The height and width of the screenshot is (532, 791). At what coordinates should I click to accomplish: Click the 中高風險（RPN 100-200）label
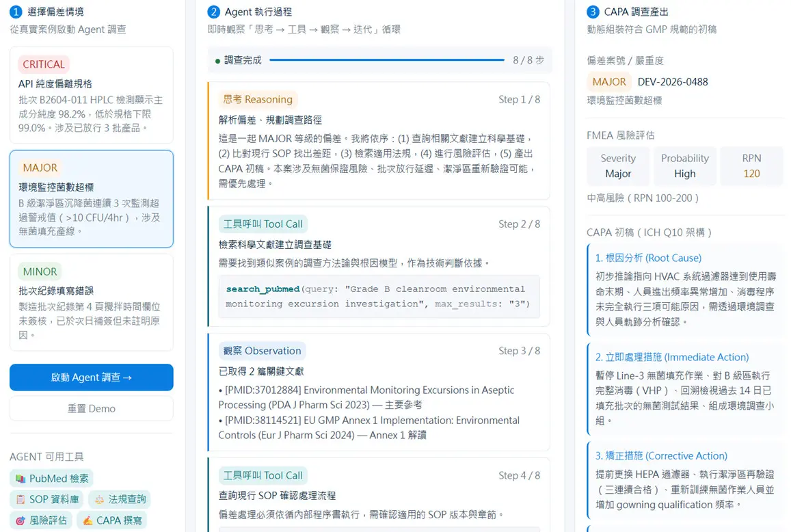pos(643,198)
